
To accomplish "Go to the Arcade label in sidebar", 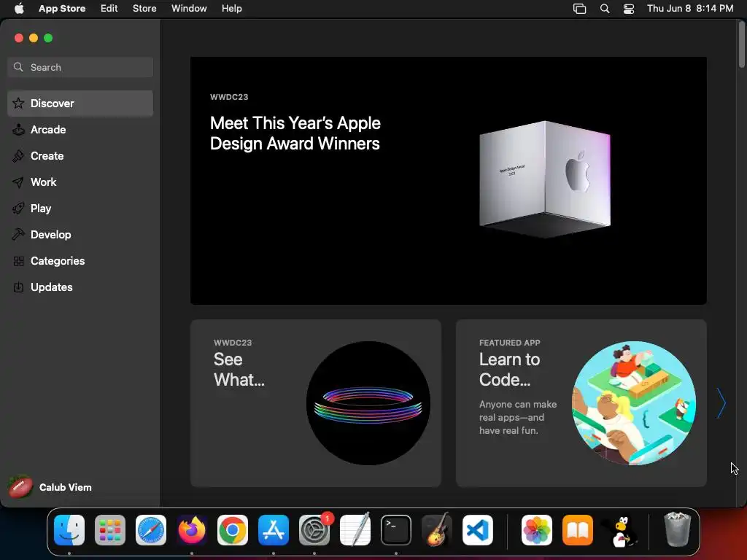I will [48, 130].
